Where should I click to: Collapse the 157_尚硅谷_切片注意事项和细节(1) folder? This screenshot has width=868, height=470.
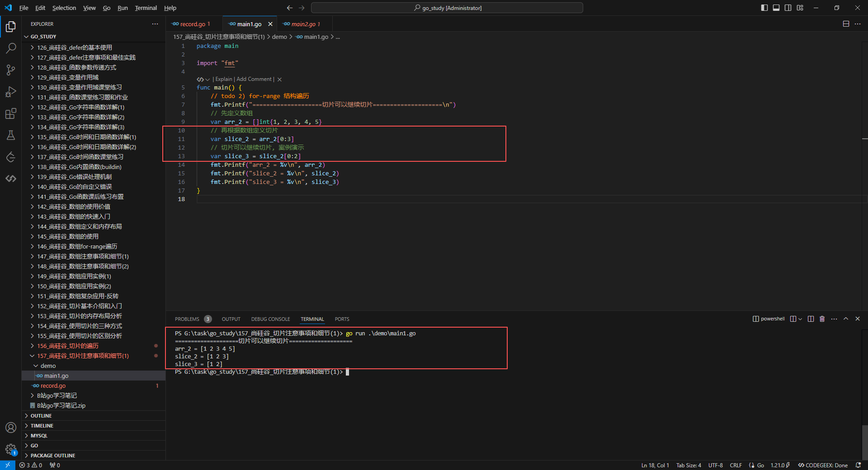click(94, 356)
